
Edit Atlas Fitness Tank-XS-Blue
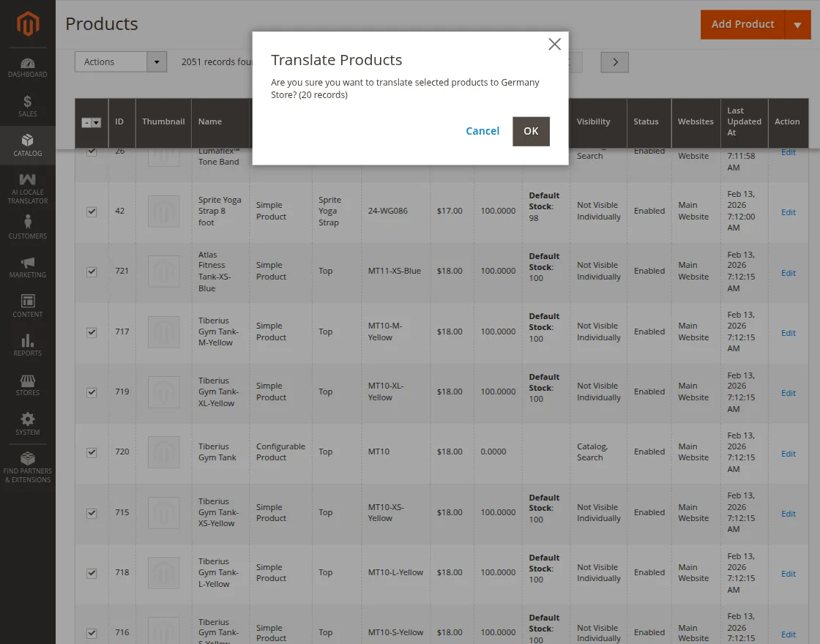[x=788, y=273]
